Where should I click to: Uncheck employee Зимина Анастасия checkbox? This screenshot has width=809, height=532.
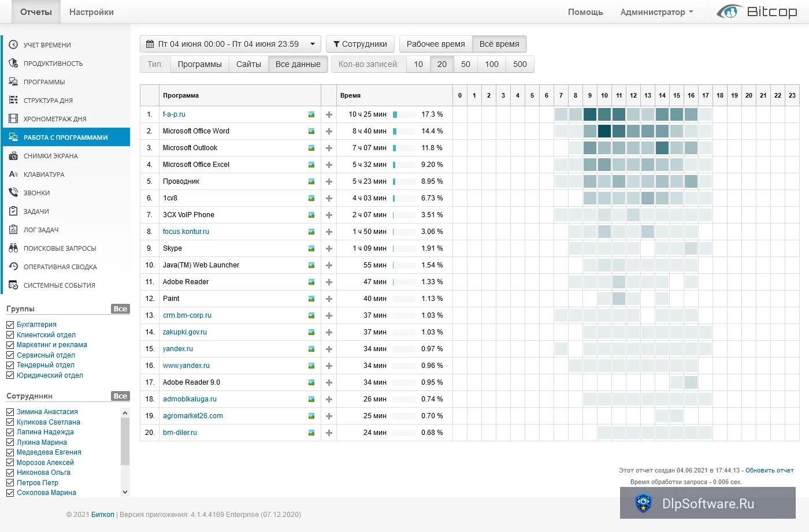tap(10, 412)
